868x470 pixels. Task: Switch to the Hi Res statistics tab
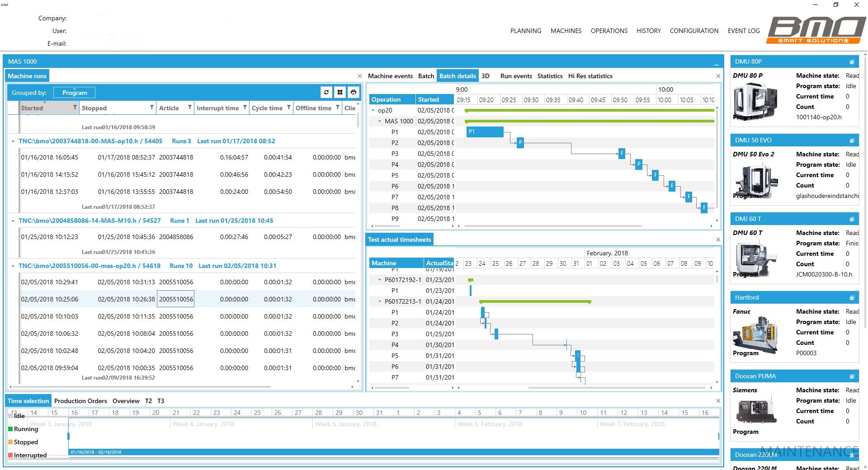[x=590, y=76]
